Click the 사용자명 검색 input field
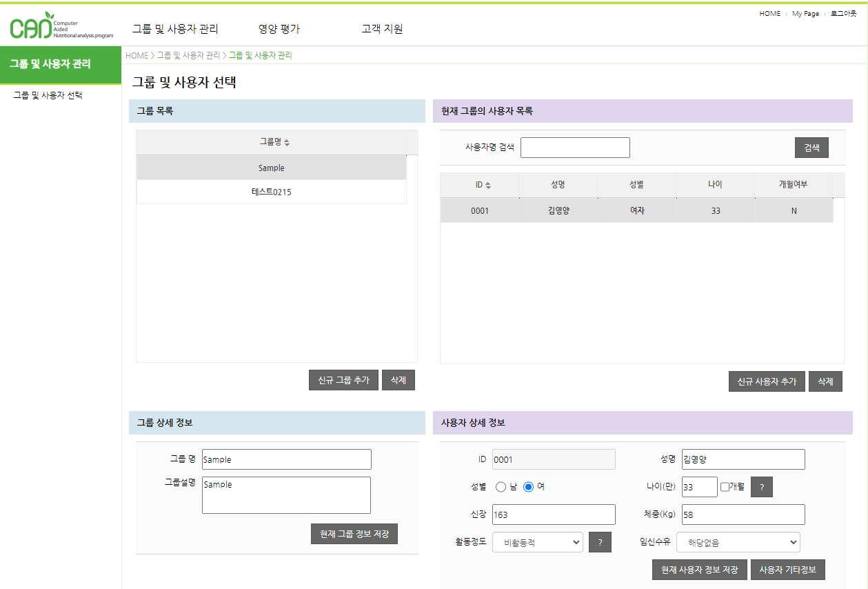868x589 pixels. tap(574, 148)
